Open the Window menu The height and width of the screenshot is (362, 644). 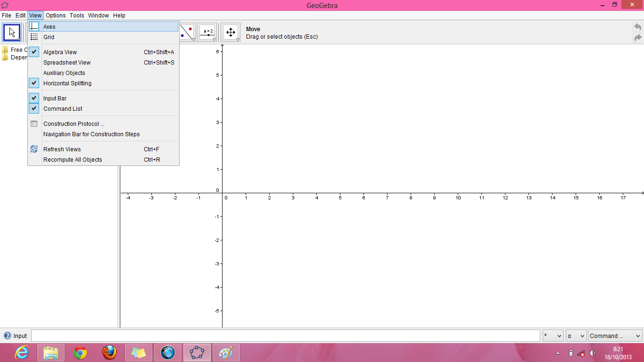pos(99,16)
